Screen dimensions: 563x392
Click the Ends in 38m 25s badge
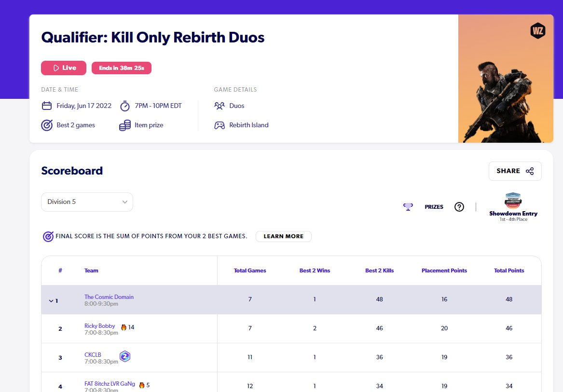coord(122,68)
